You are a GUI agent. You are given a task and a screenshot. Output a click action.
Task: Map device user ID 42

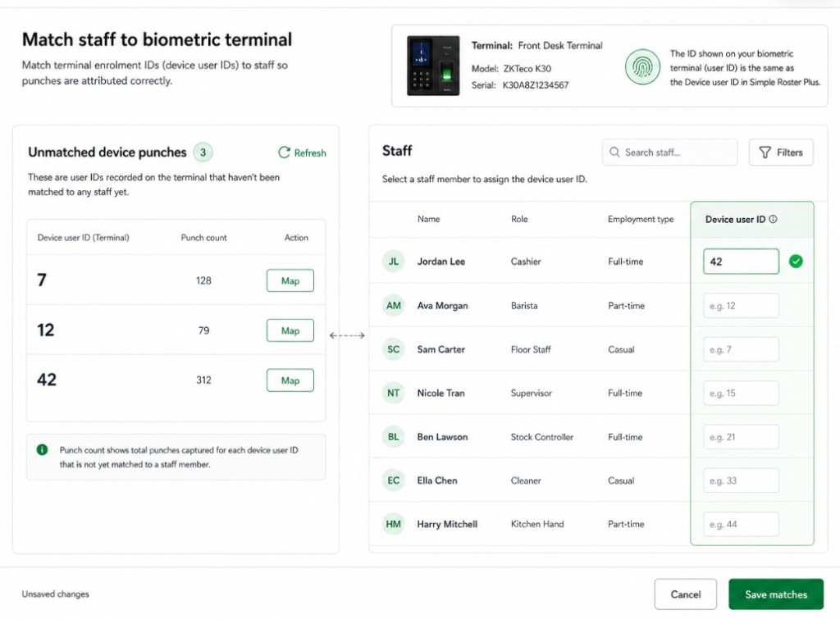coord(290,380)
